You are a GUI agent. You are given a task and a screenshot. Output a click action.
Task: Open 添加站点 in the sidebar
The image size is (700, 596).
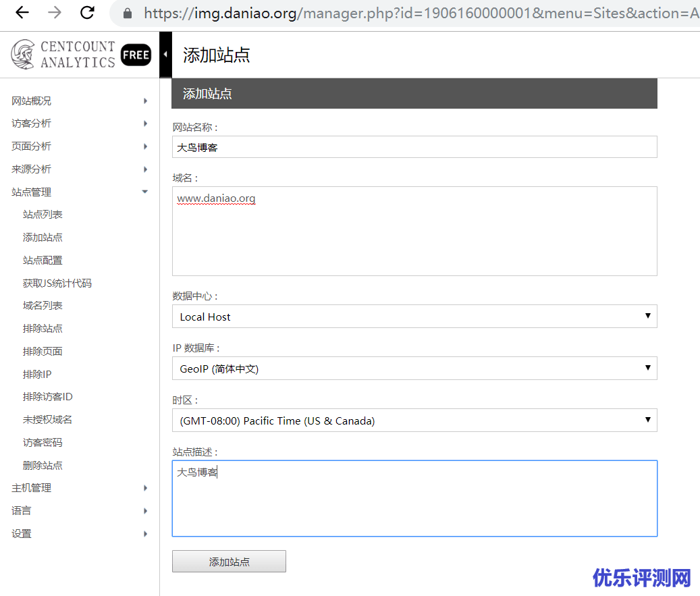tap(43, 237)
